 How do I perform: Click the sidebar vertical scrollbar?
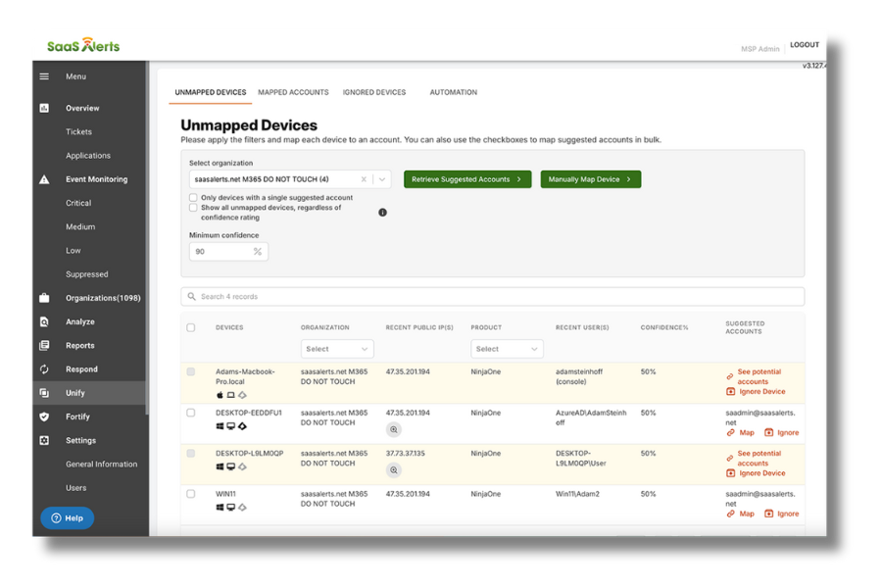[147, 236]
